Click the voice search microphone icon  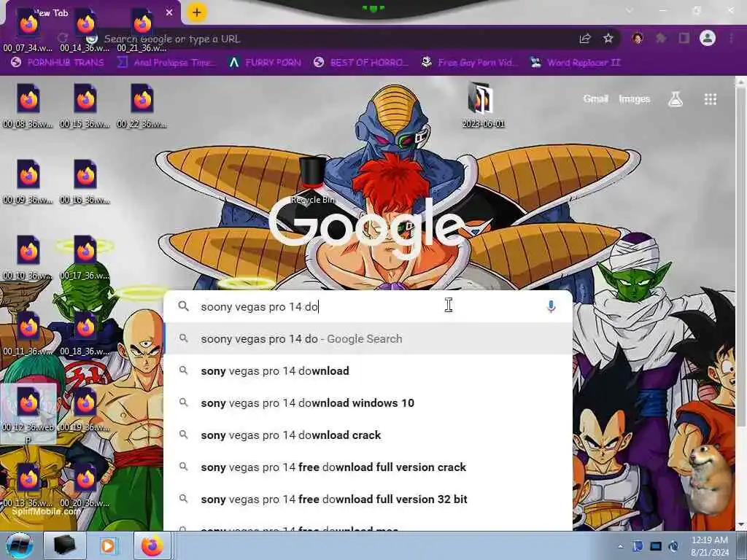(551, 306)
